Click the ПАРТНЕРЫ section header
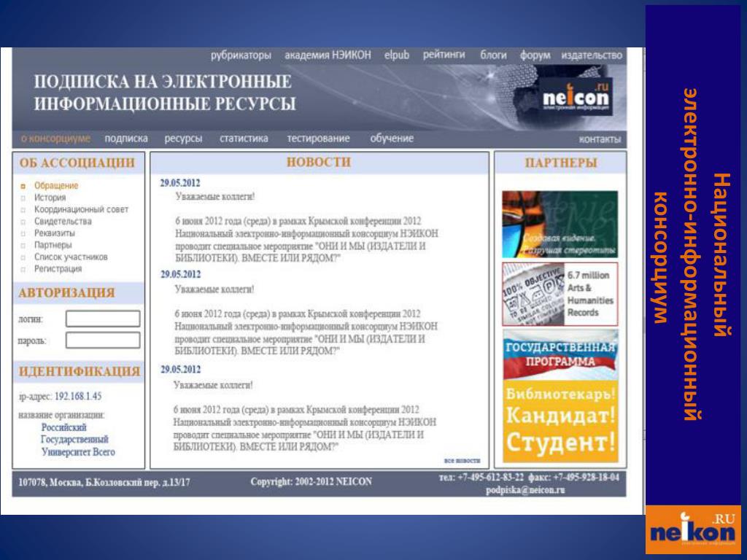The width and height of the screenshot is (747, 560). pos(561,163)
